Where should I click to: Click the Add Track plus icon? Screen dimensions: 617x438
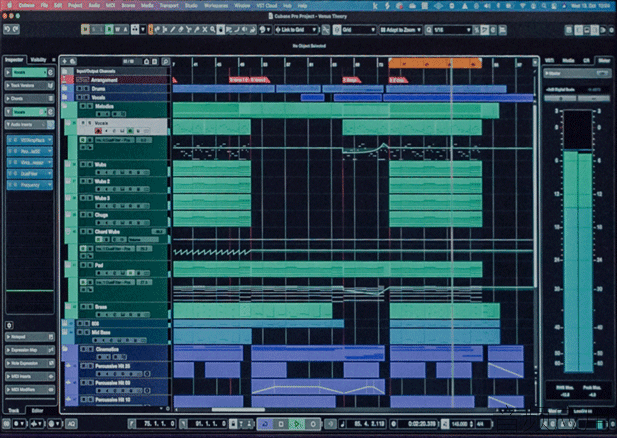tap(65, 61)
